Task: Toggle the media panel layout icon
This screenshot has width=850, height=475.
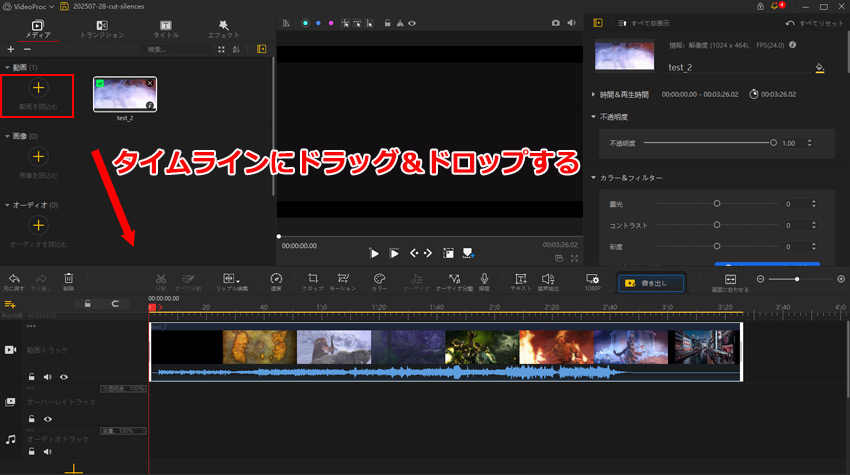Action: (262, 49)
